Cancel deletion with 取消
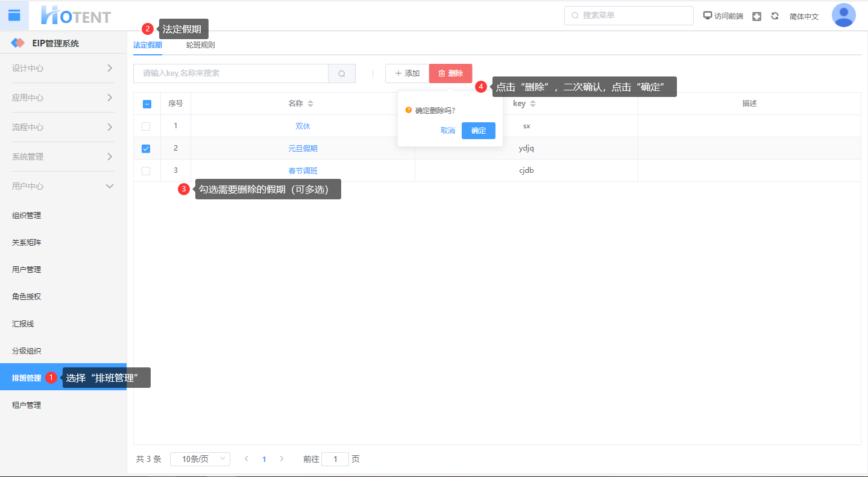 coord(448,131)
